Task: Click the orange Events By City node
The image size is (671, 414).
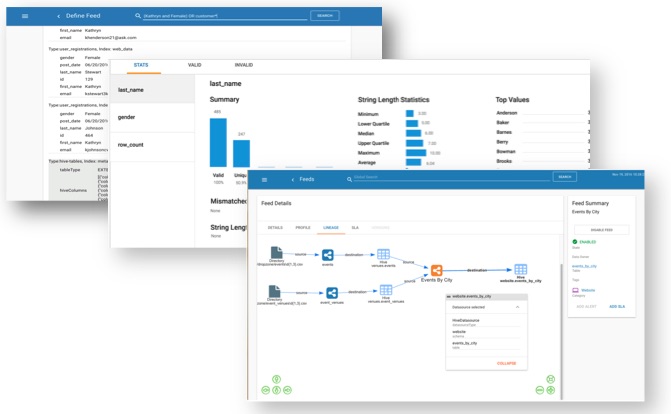Action: click(x=436, y=271)
